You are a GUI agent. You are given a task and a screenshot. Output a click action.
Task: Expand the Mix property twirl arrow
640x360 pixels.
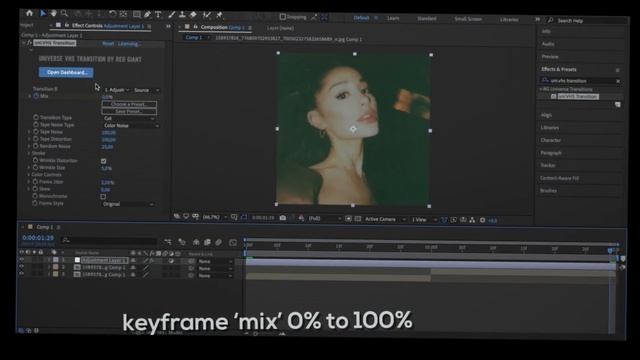(29, 96)
